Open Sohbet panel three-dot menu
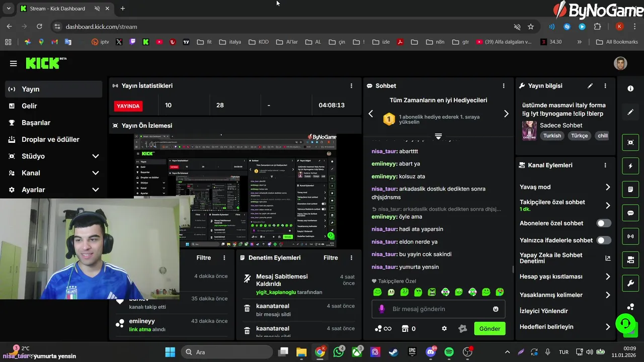The image size is (644, 362). pos(504,86)
